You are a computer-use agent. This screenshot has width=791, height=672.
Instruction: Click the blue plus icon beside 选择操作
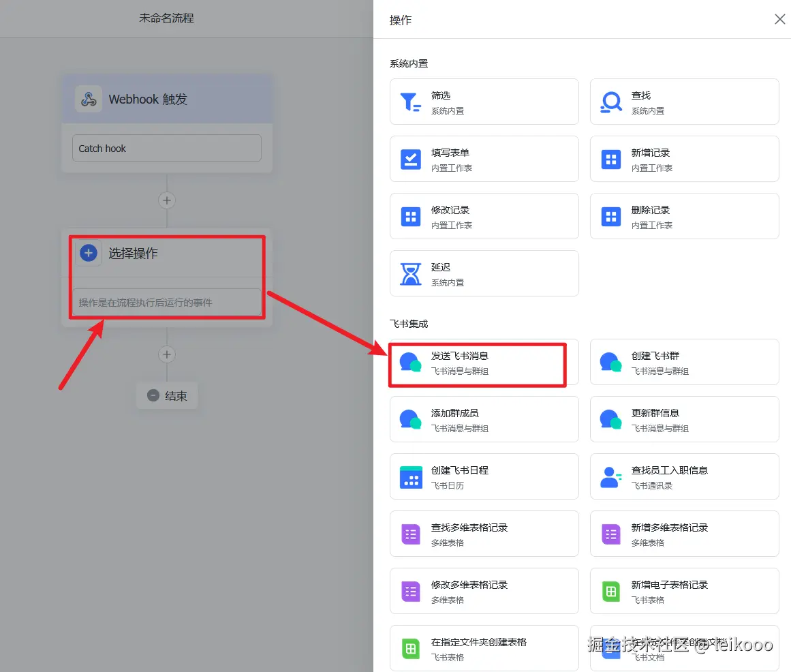(89, 253)
